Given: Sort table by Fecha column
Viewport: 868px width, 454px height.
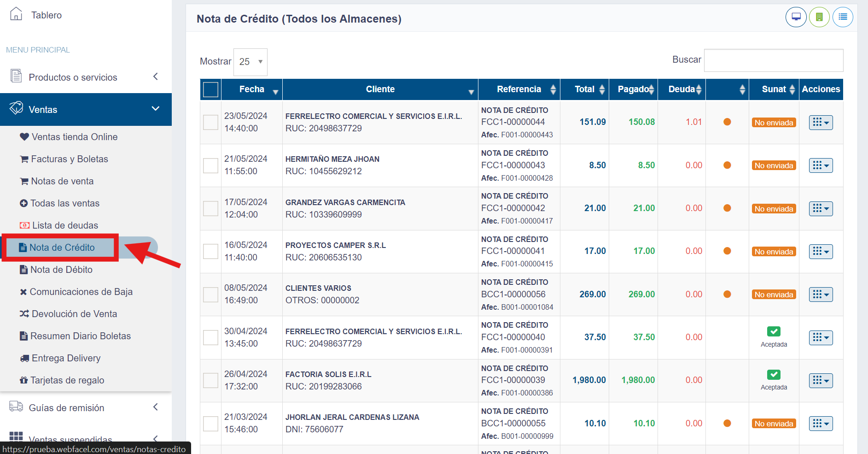Looking at the screenshot, I should click(x=252, y=89).
